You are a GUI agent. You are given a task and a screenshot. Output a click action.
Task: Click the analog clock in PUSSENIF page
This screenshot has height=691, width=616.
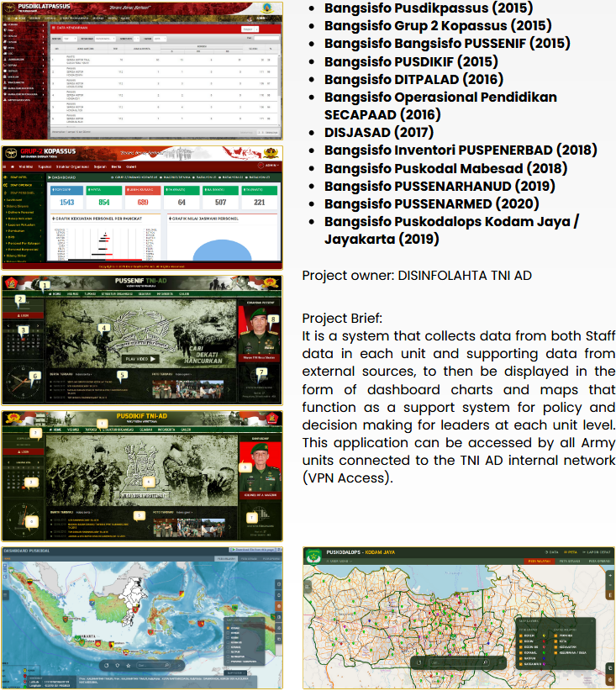click(x=23, y=382)
